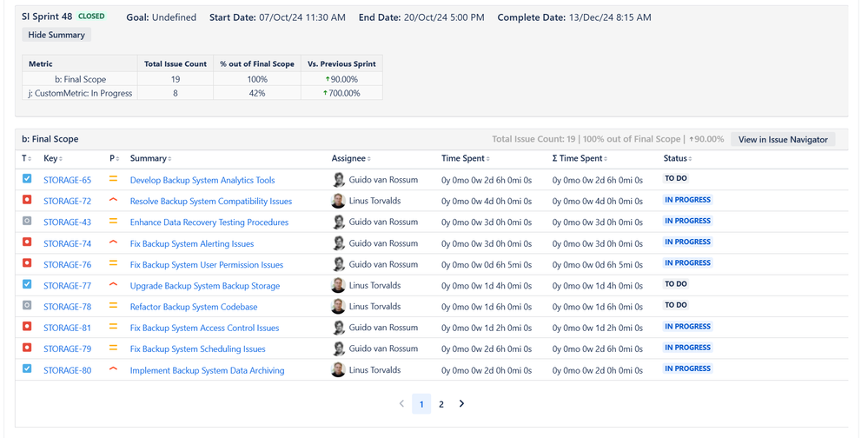The width and height of the screenshot is (868, 438).
Task: Click the previous page arrow
Action: (x=402, y=403)
